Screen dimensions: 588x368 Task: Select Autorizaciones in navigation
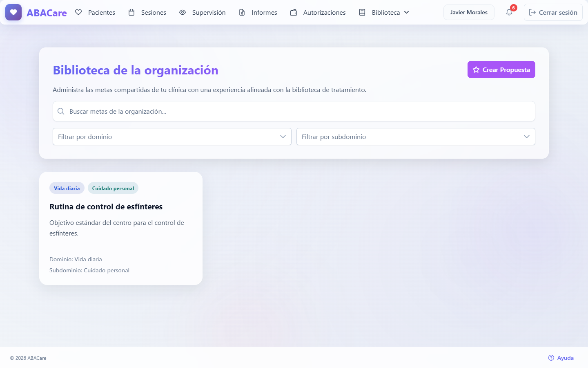tap(318, 12)
